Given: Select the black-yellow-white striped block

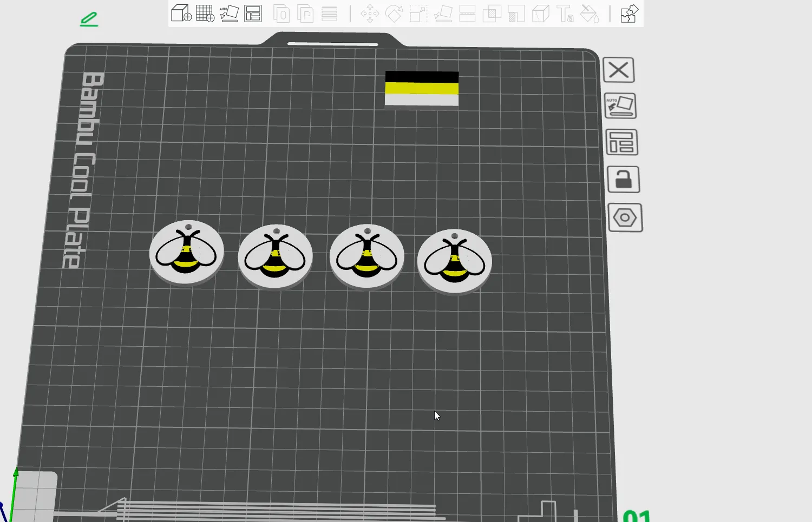Looking at the screenshot, I should (x=422, y=90).
